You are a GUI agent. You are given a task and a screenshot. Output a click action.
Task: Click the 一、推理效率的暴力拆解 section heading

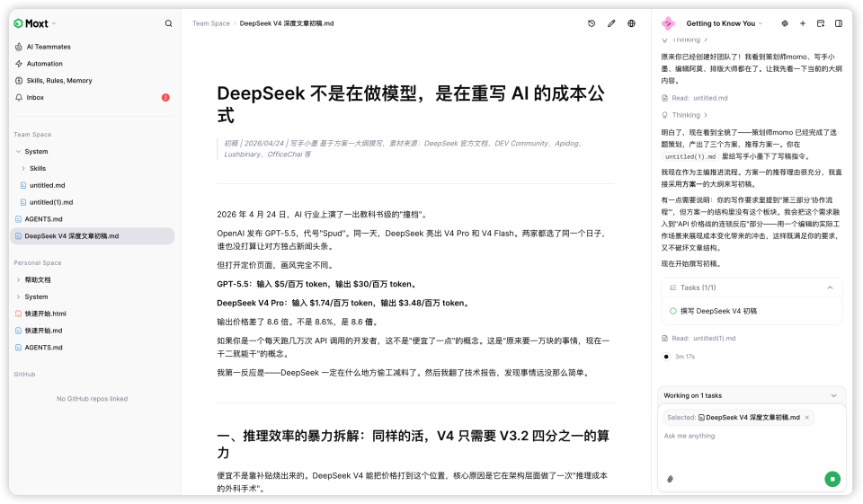click(413, 444)
